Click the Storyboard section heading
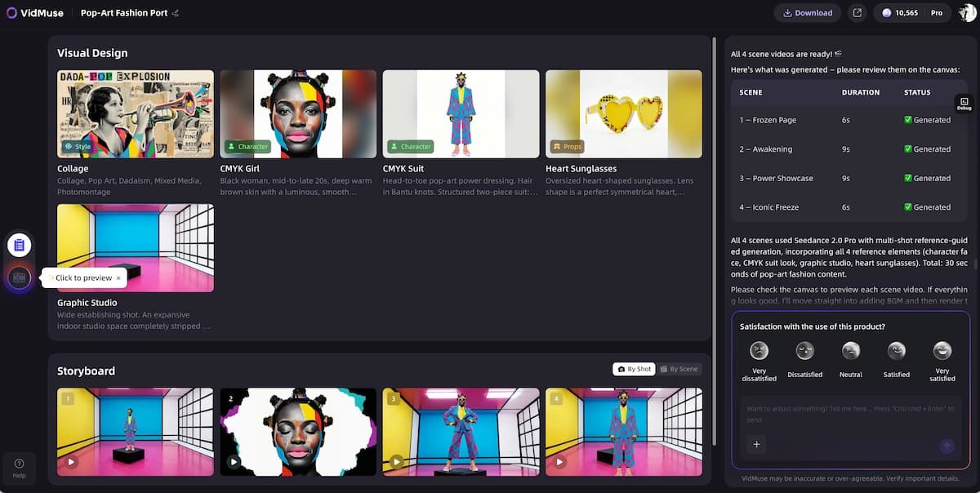 [x=86, y=371]
